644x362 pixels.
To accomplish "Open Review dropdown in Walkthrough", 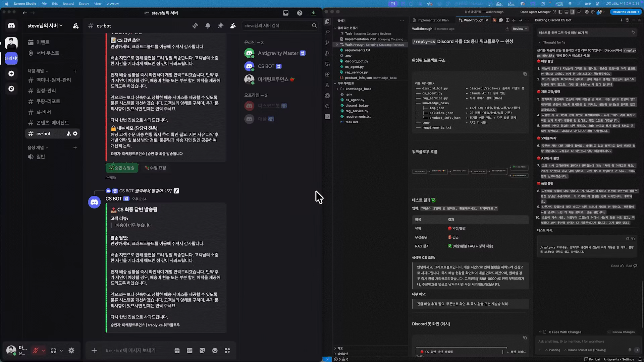I will 520,29.
